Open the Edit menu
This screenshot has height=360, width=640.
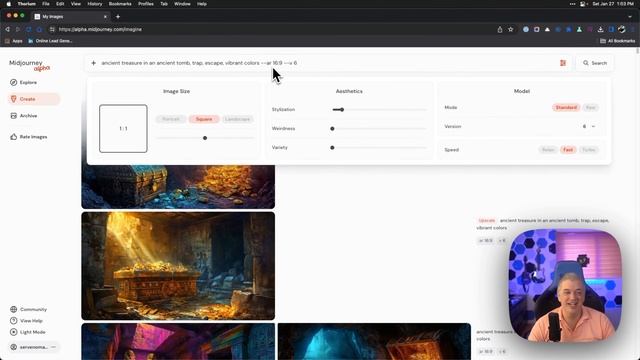pos(60,4)
